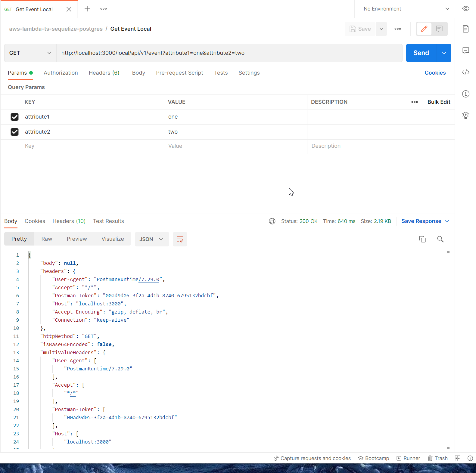Open the Pre-request Script tab
476x473 pixels.
pos(179,73)
